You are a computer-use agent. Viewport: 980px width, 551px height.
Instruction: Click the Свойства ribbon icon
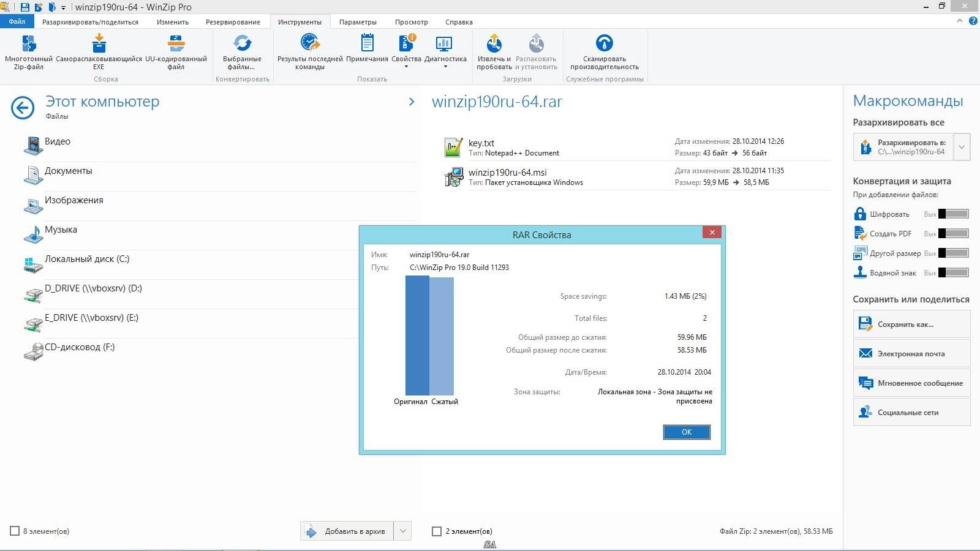click(406, 43)
